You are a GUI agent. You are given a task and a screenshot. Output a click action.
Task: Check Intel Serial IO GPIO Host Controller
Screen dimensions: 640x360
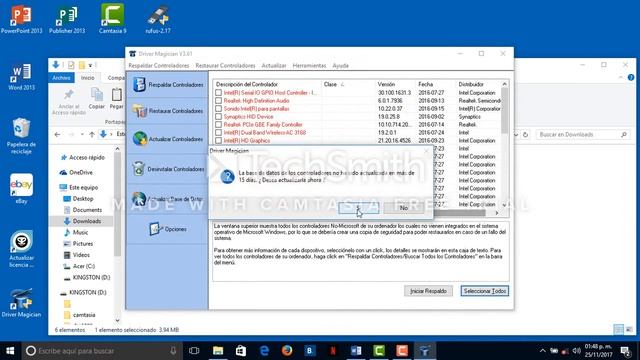[218, 93]
